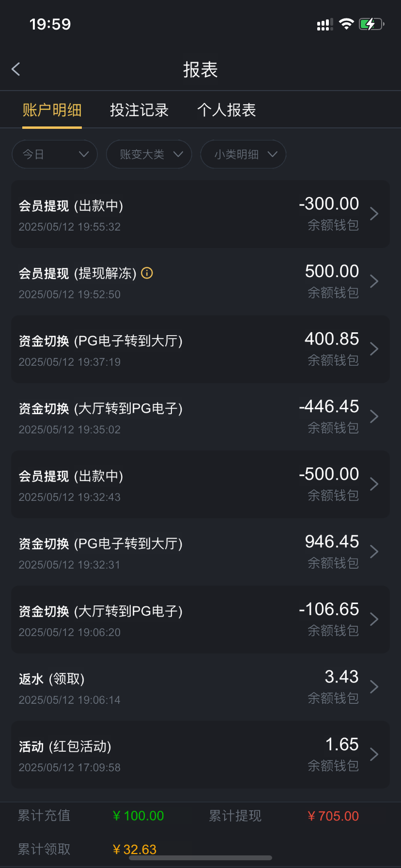Open the 946.45 PG电子转到大厅 record

click(x=200, y=552)
